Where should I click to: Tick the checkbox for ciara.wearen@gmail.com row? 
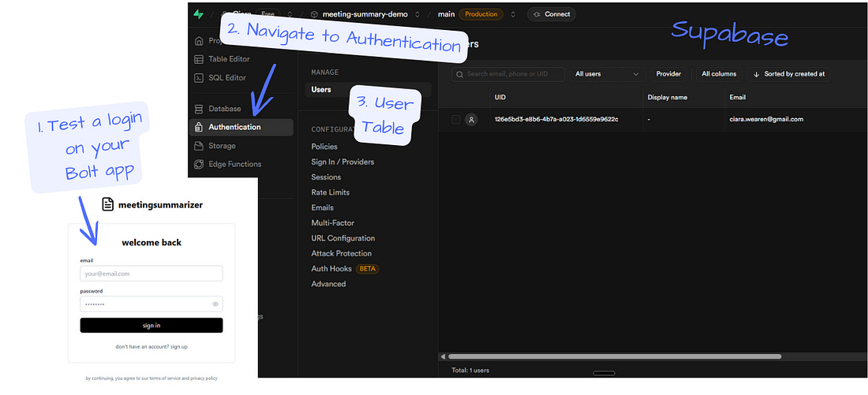(455, 120)
